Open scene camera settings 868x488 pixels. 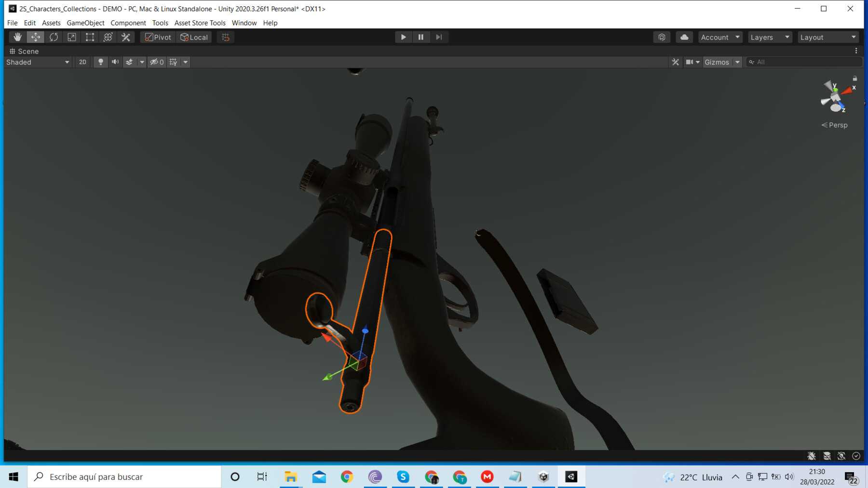(x=692, y=62)
